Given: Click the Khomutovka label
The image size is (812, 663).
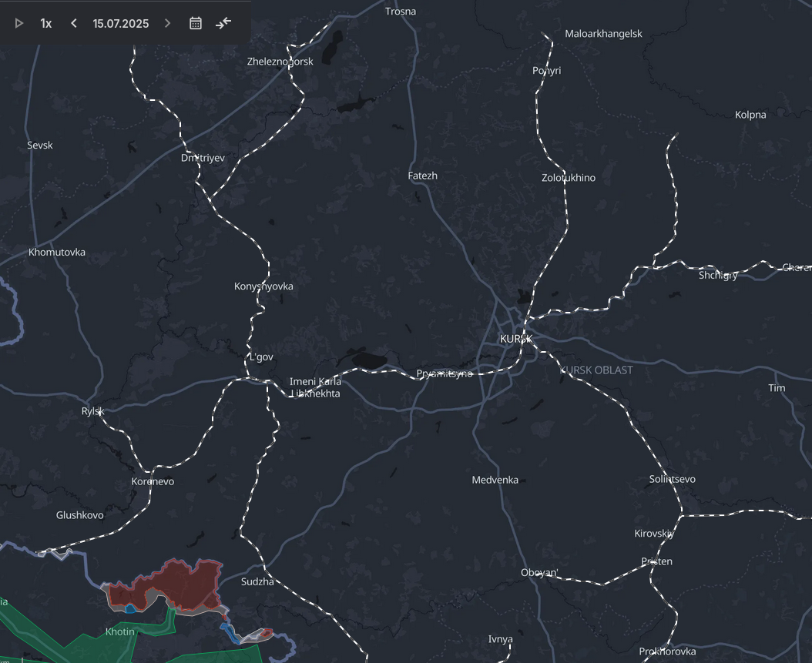Looking at the screenshot, I should pos(57,252).
